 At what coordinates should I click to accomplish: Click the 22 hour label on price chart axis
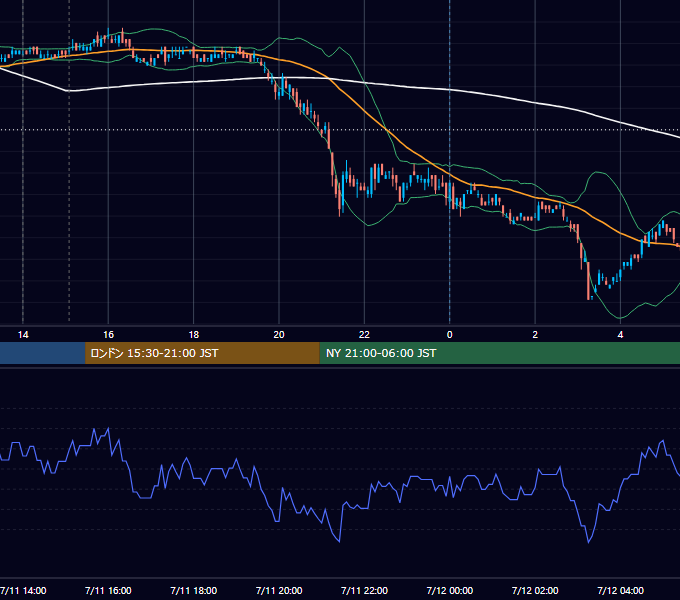coord(364,335)
